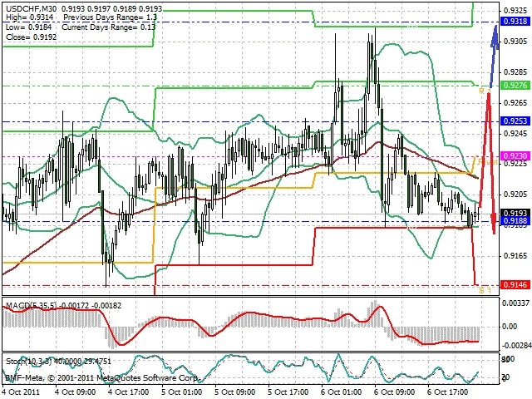Select the USDCHF,M30 chart title

[x=32, y=8]
